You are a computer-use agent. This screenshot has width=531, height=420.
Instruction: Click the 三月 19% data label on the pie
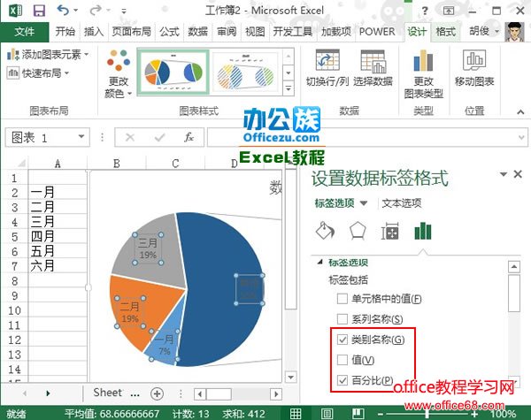point(148,248)
